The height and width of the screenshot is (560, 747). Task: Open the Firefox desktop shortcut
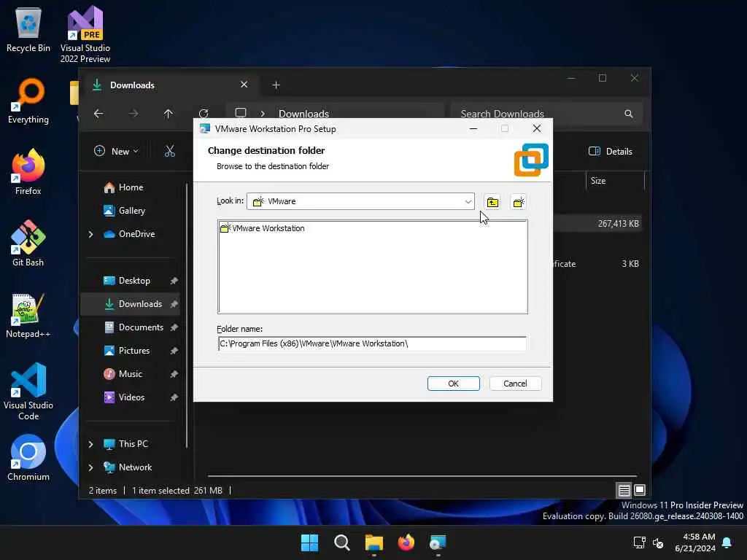click(28, 172)
